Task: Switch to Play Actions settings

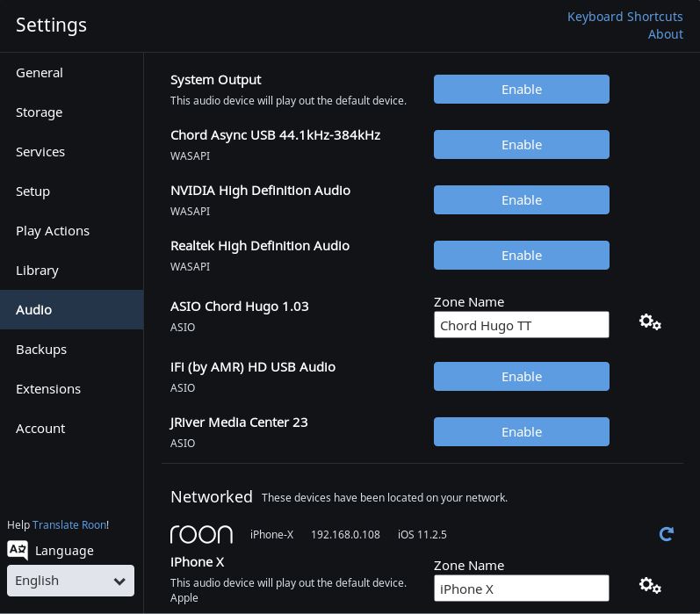Action: coord(71,231)
